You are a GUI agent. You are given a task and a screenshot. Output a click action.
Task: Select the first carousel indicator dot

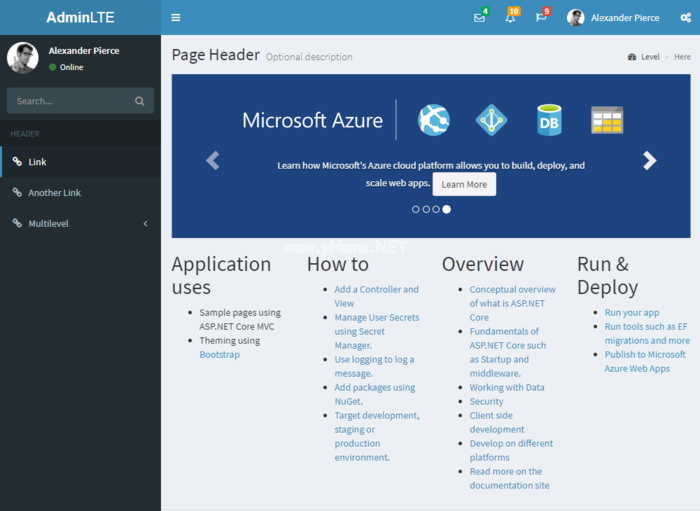click(416, 209)
